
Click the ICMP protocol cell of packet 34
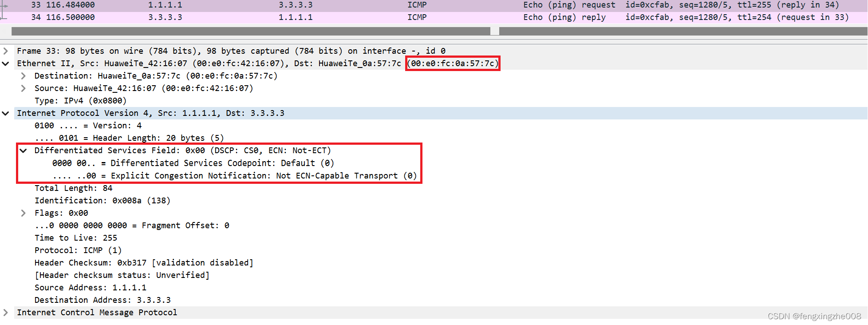pyautogui.click(x=417, y=17)
